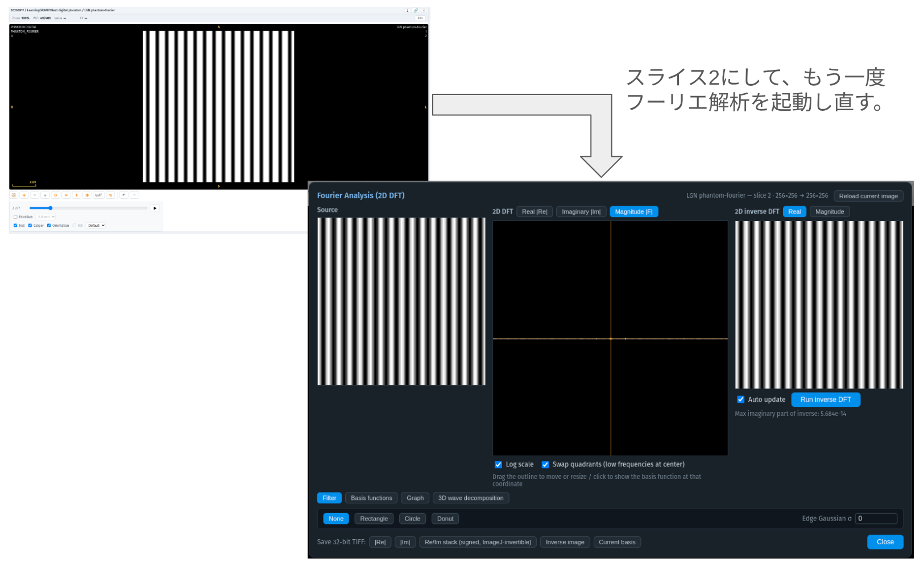Toggle the Log scale checkbox
The image size is (924, 575).
498,464
